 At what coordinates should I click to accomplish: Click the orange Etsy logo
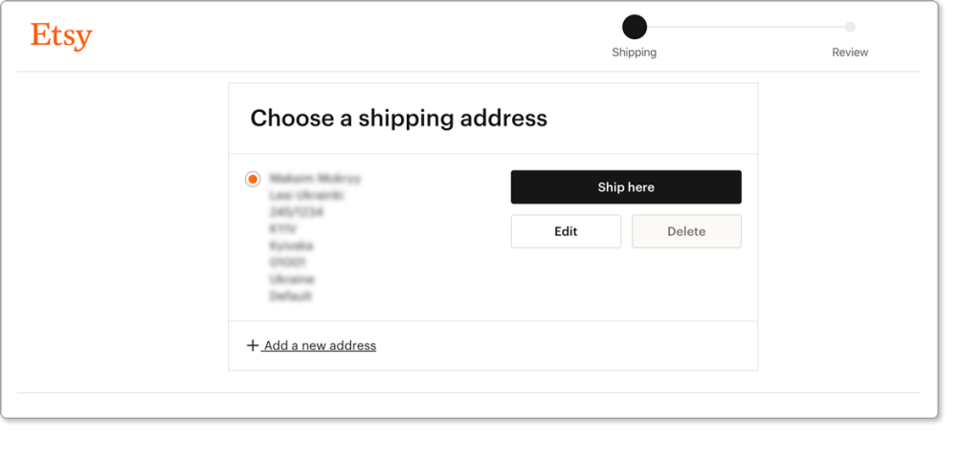point(61,37)
